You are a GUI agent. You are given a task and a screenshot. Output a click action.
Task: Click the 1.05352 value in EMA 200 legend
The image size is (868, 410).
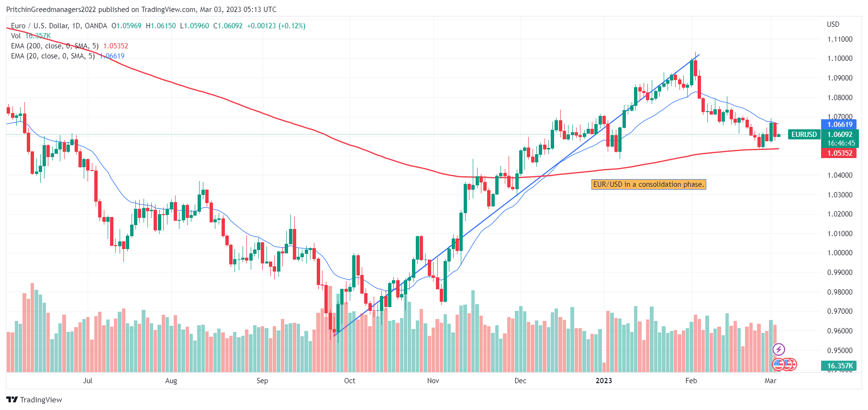coord(116,46)
